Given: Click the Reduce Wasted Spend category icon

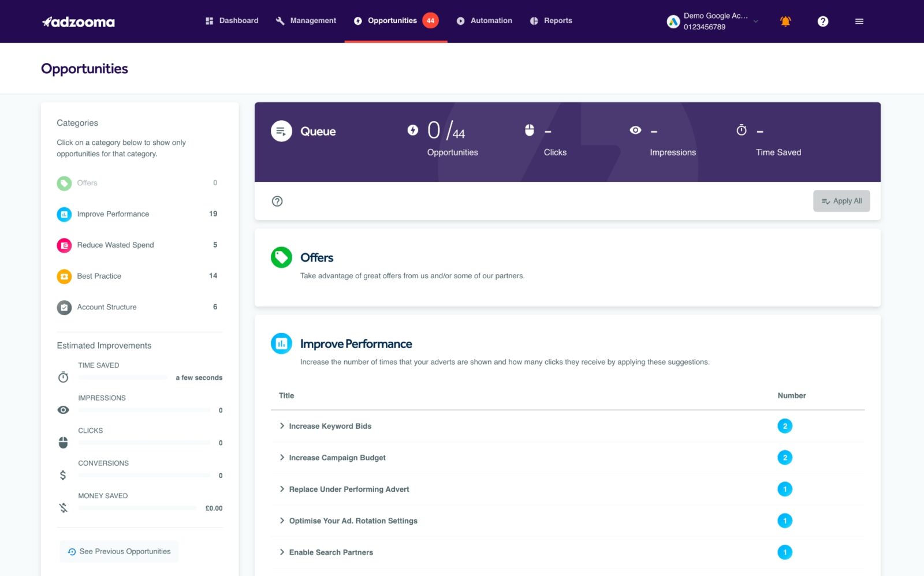Looking at the screenshot, I should (x=64, y=245).
